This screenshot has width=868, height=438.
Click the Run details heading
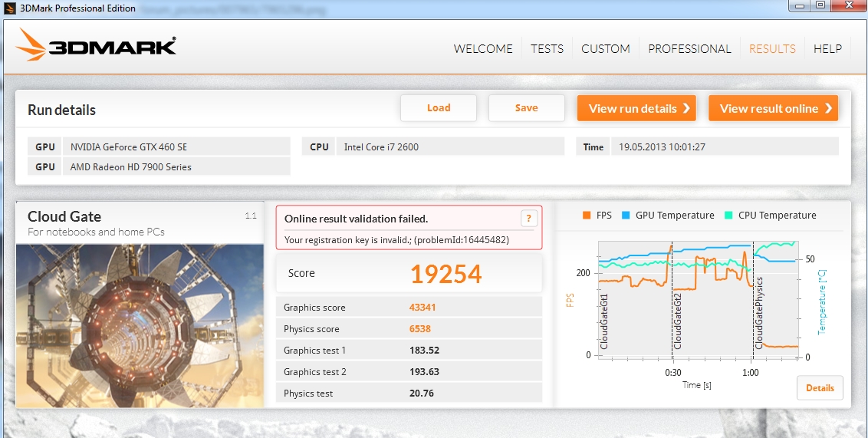pos(61,110)
